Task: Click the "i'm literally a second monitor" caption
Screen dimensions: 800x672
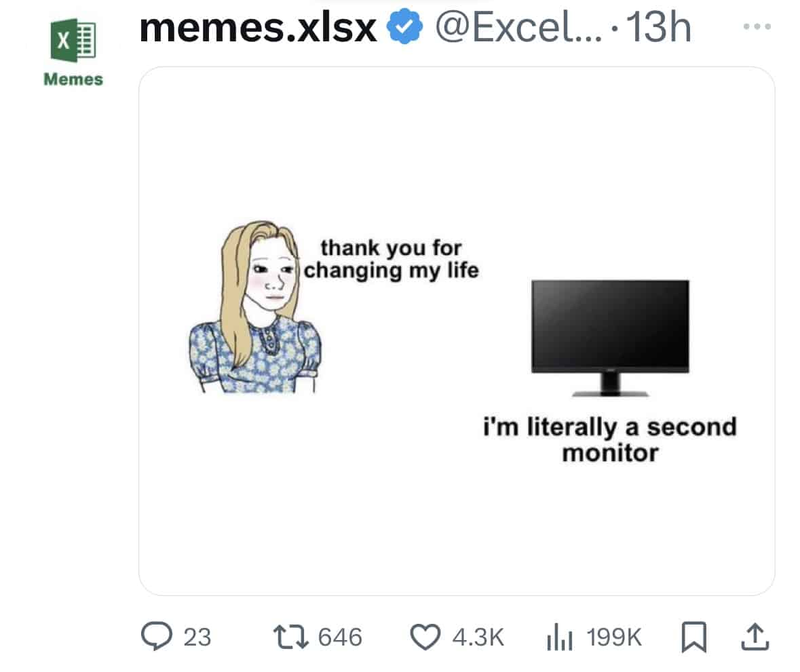Action: point(609,439)
